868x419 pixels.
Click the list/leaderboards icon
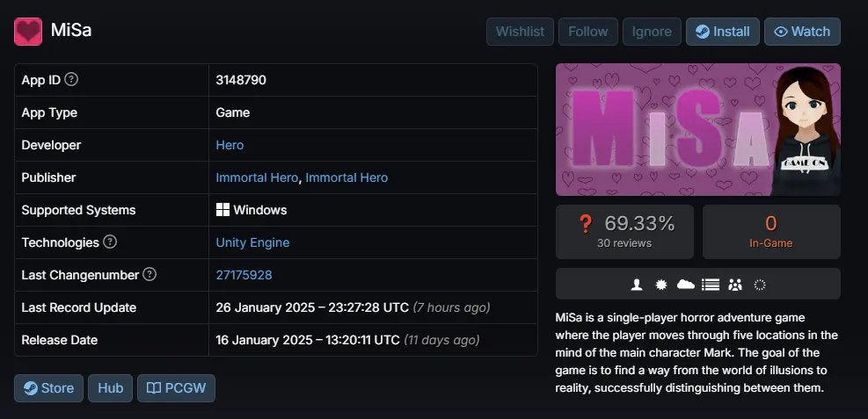(711, 284)
